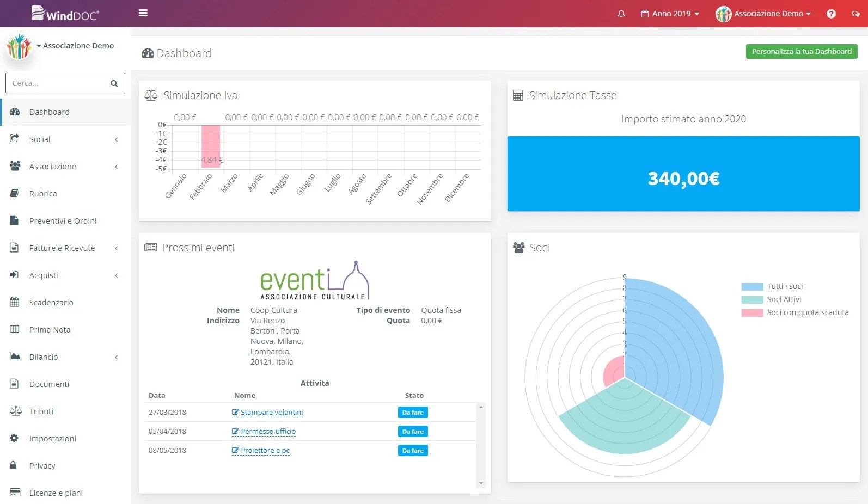Toggle Soci con quota scaduta legend

tap(794, 312)
